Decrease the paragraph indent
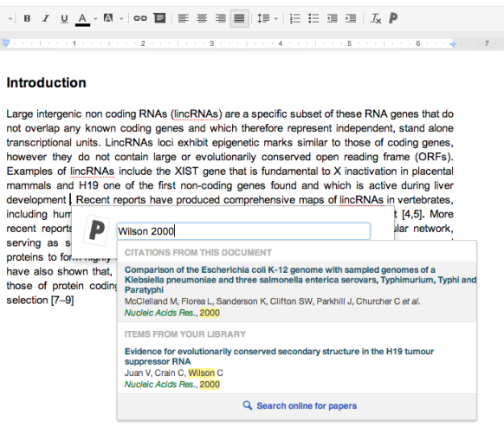504x427 pixels. [x=332, y=18]
